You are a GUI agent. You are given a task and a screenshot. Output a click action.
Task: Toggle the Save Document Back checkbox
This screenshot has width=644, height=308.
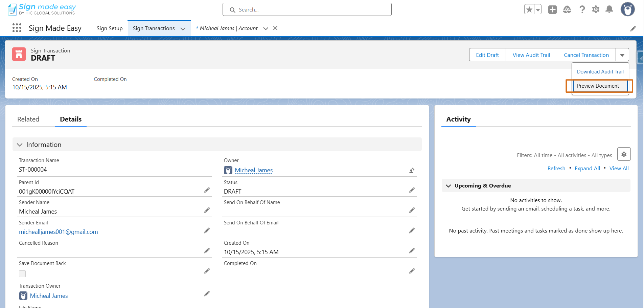[x=22, y=274]
